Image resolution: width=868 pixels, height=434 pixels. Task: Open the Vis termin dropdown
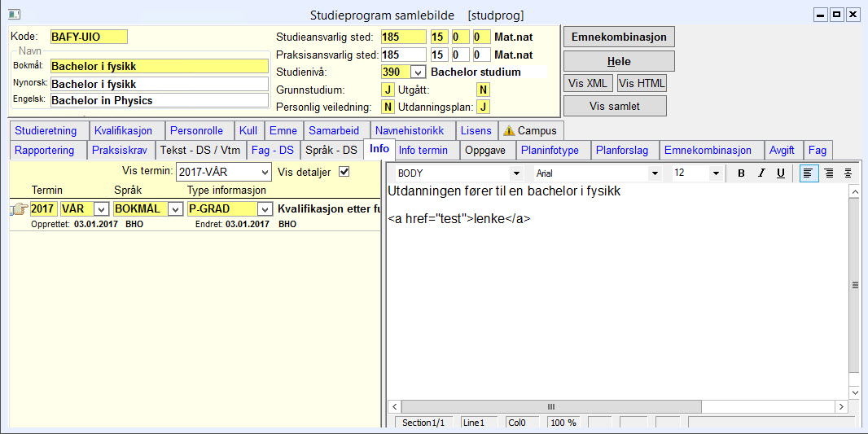coord(265,172)
